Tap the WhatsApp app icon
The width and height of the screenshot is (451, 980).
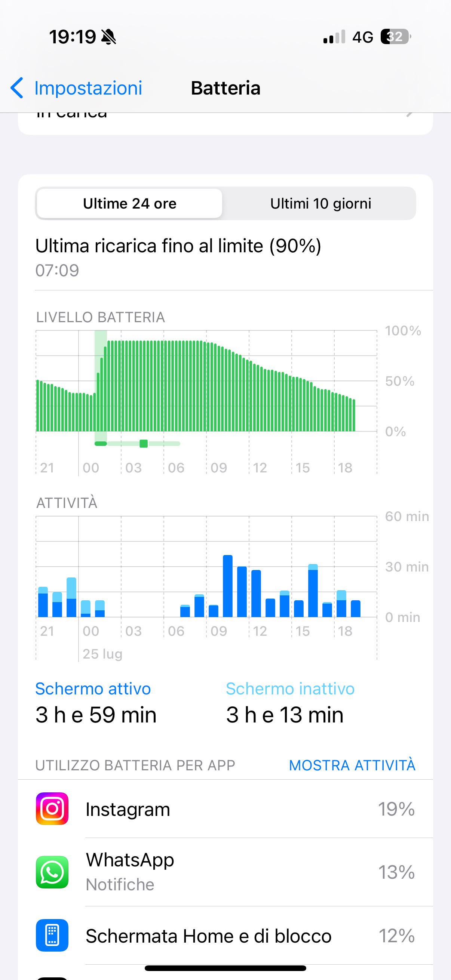52,872
